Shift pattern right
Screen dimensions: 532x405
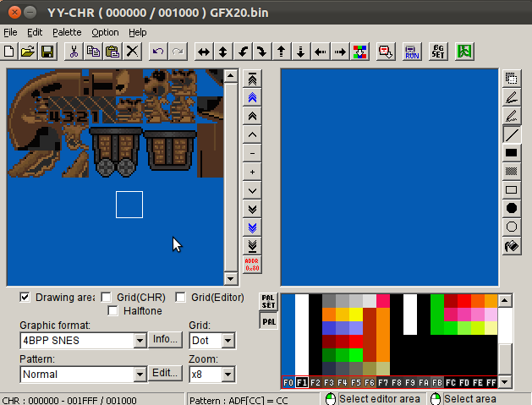pos(340,52)
